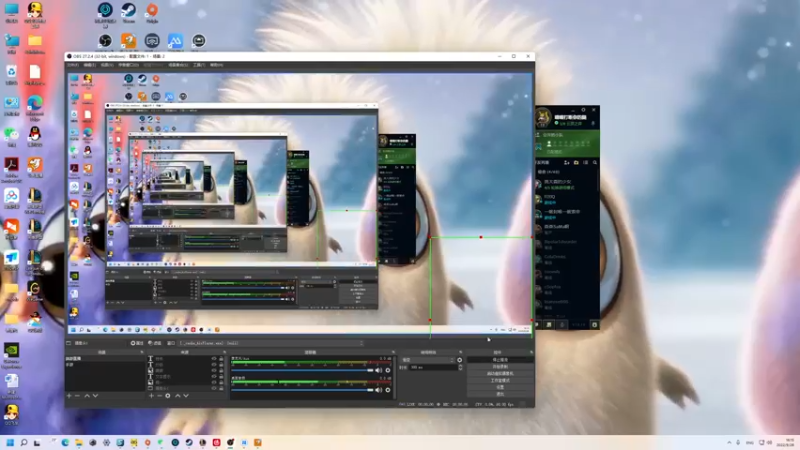
Task: Pop out the Audio Mixer dock via header icon
Action: tap(393, 352)
